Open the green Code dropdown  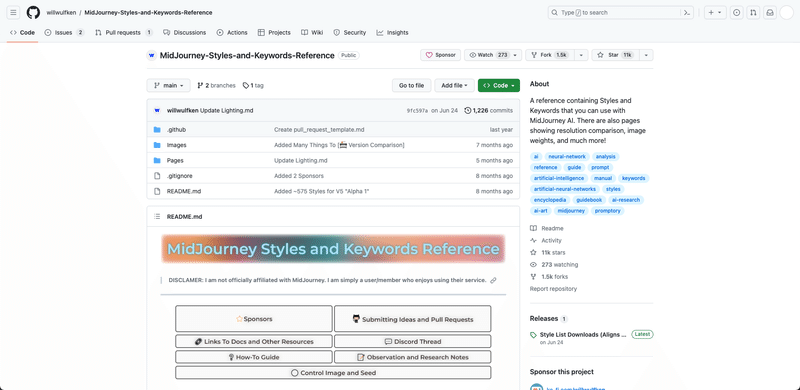(499, 85)
